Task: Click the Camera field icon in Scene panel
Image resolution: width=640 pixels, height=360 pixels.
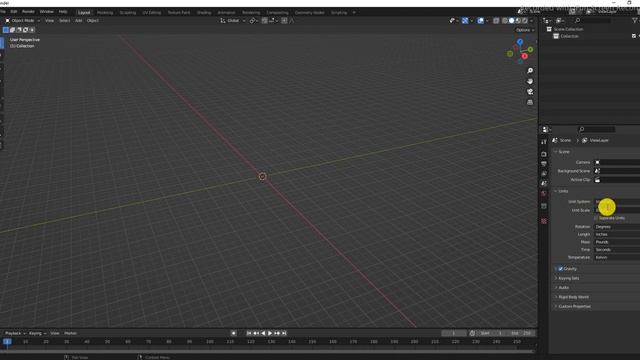Action: pyautogui.click(x=598, y=162)
